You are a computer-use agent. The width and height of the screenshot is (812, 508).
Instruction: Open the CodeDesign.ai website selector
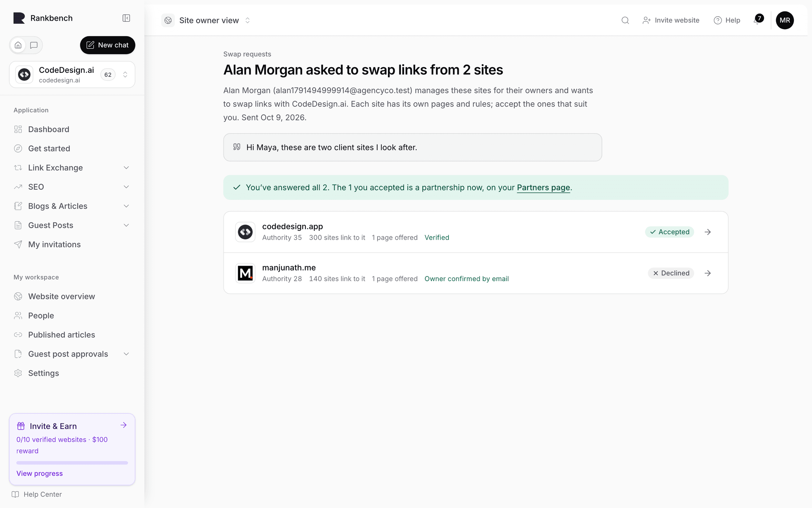click(72, 75)
